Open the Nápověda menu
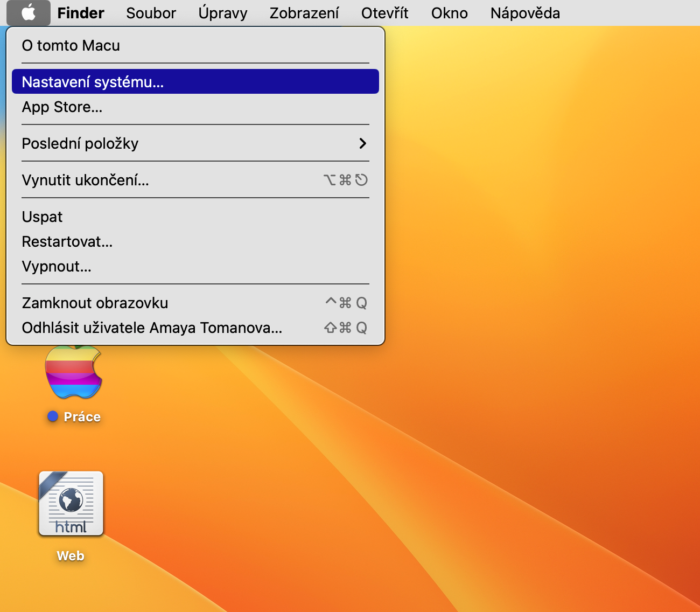Viewport: 700px width, 612px height. (525, 13)
